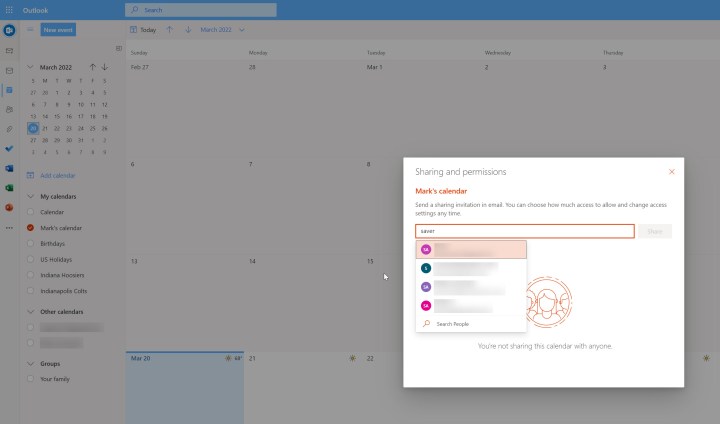Open the Calendar module icon in the rail
The image size is (720, 424).
pyautogui.click(x=9, y=90)
